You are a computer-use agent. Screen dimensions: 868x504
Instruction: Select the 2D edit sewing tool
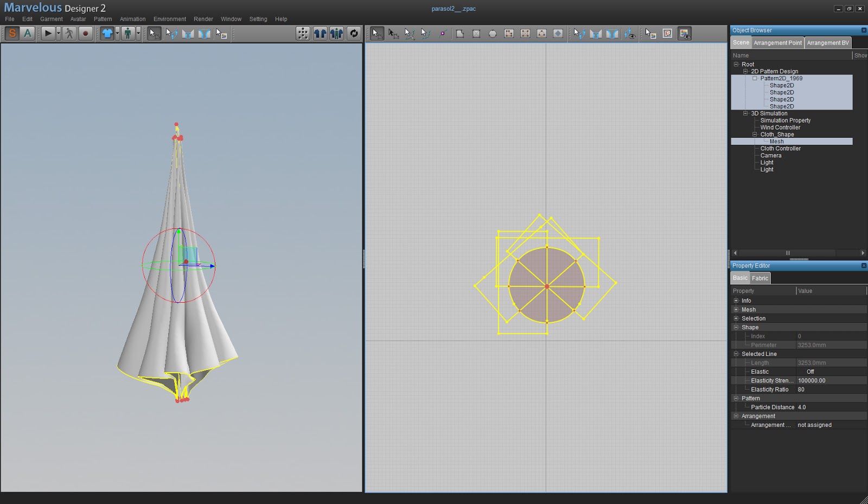pos(579,34)
